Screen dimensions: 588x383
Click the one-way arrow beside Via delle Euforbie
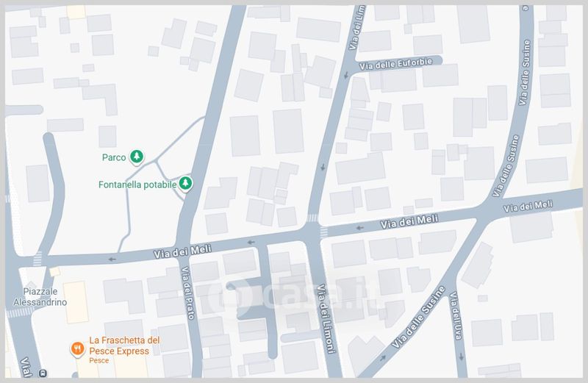pos(347,74)
